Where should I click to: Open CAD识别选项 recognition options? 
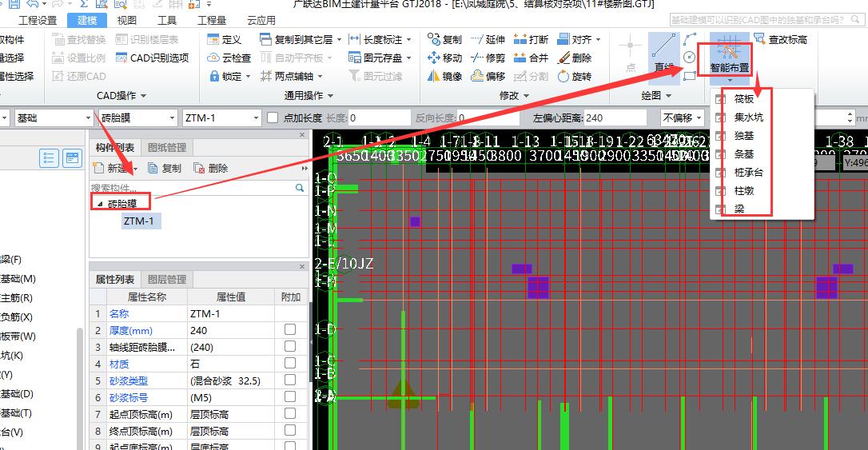click(x=152, y=58)
